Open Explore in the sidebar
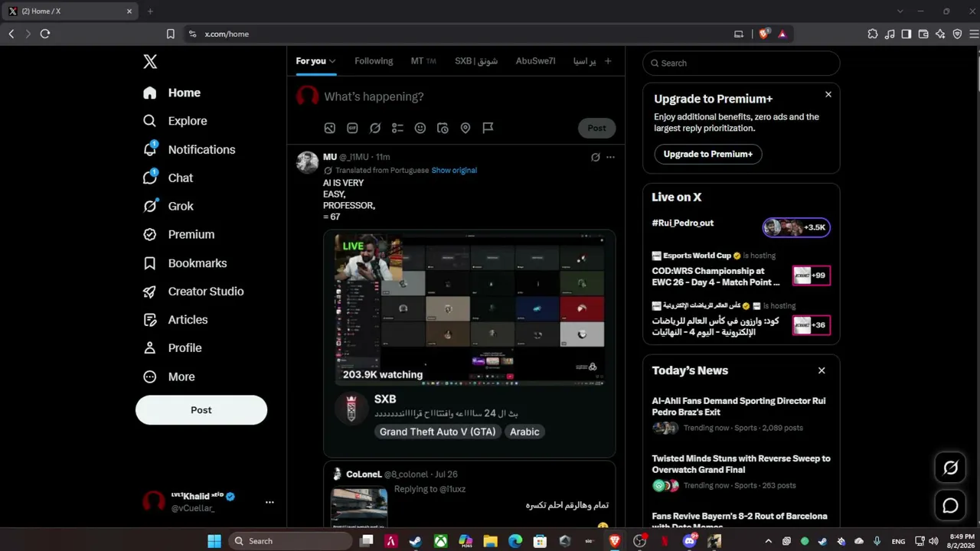 pyautogui.click(x=175, y=121)
